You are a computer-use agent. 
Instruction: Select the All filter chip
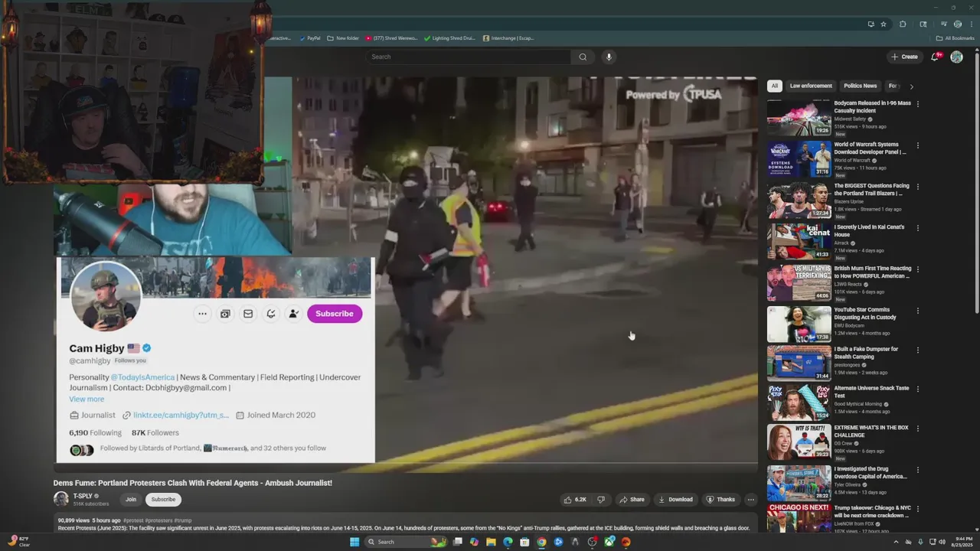pyautogui.click(x=775, y=86)
